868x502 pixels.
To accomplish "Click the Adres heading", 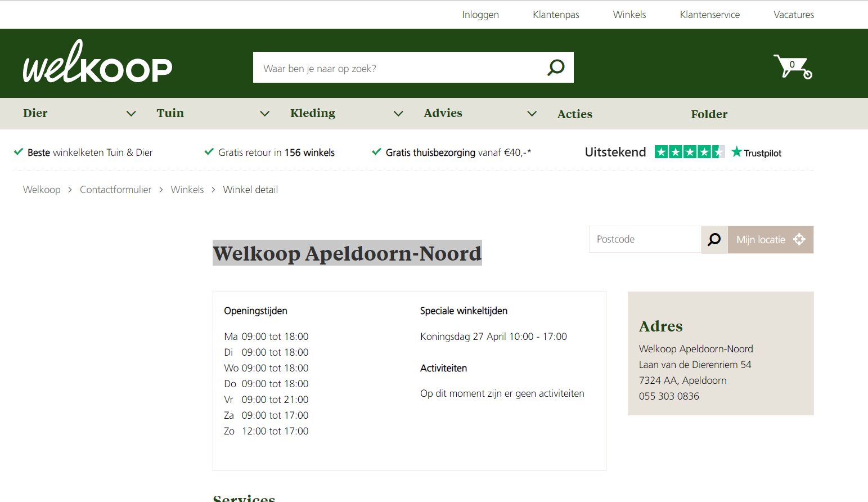I will 661,326.
